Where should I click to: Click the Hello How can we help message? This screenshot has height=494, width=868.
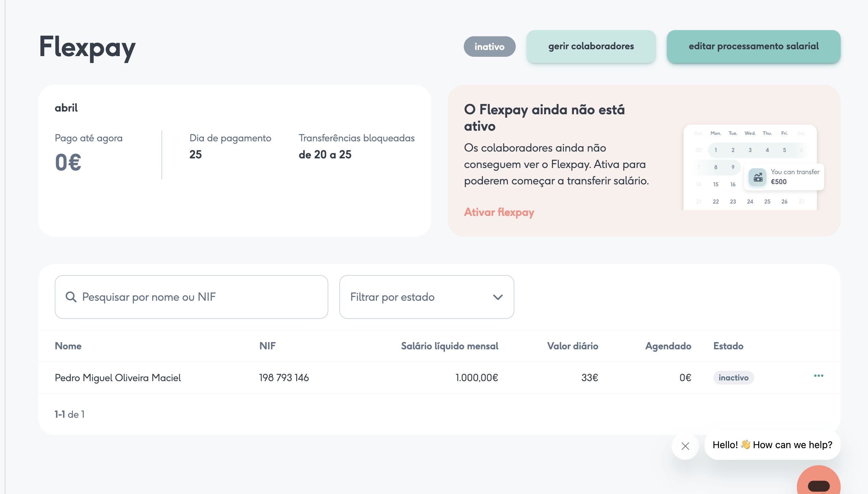point(772,445)
